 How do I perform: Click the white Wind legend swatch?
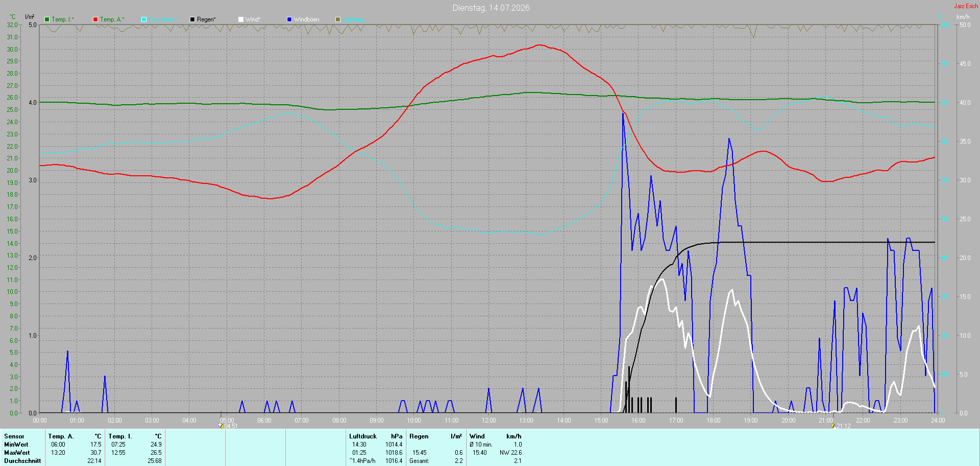(241, 19)
